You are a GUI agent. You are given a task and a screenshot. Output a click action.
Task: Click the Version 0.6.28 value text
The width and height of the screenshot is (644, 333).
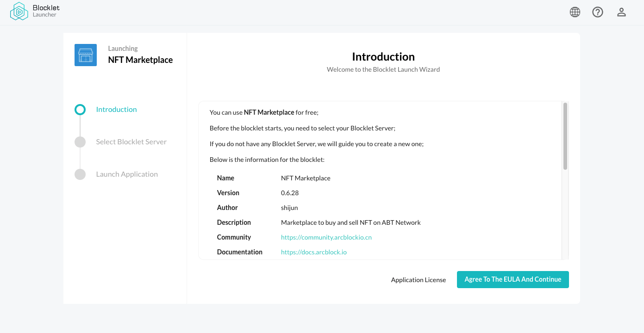pos(290,192)
